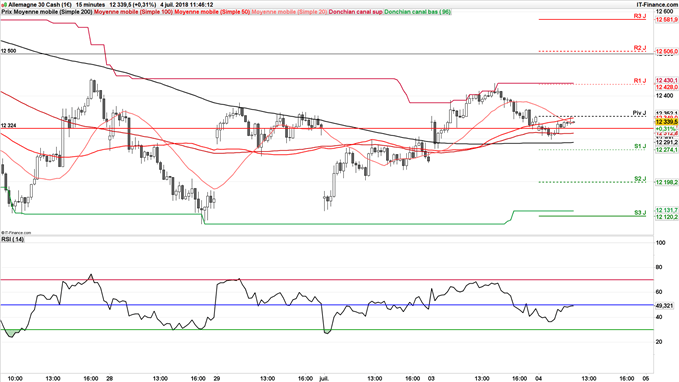Select the Prix legend entry
This screenshot has width=679, height=382.
point(7,12)
